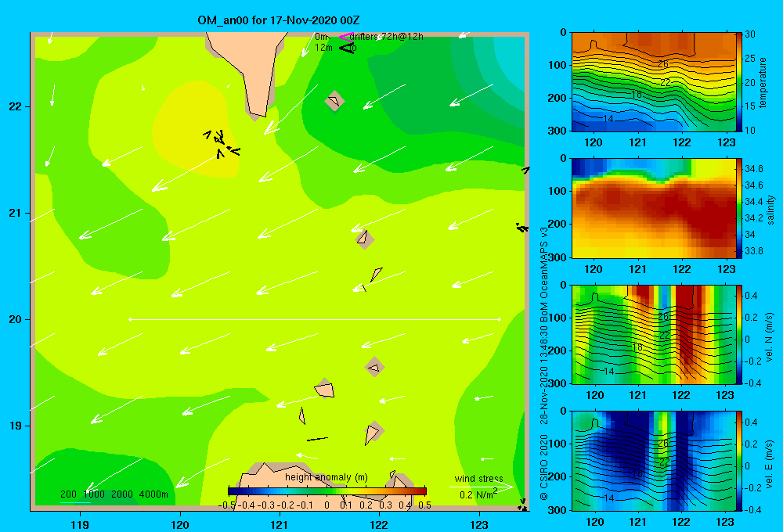Click the black 12m drifter arrow in the legend

coord(346,48)
